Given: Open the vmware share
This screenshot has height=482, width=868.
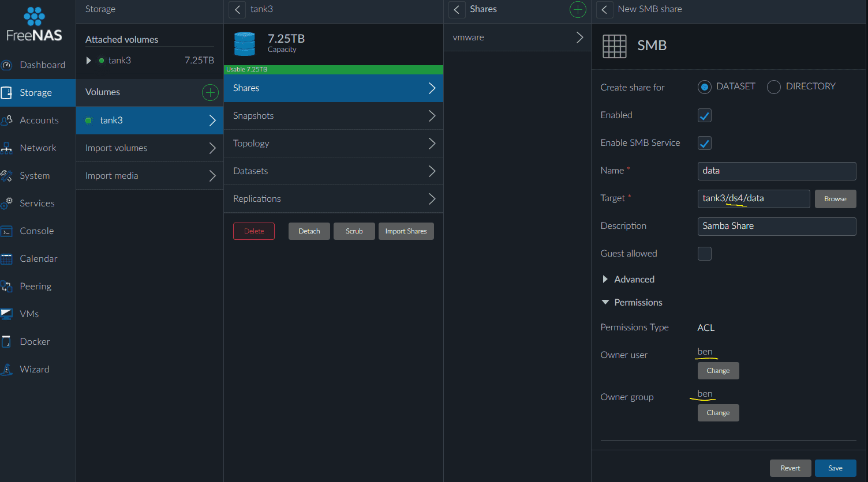Looking at the screenshot, I should [518, 37].
